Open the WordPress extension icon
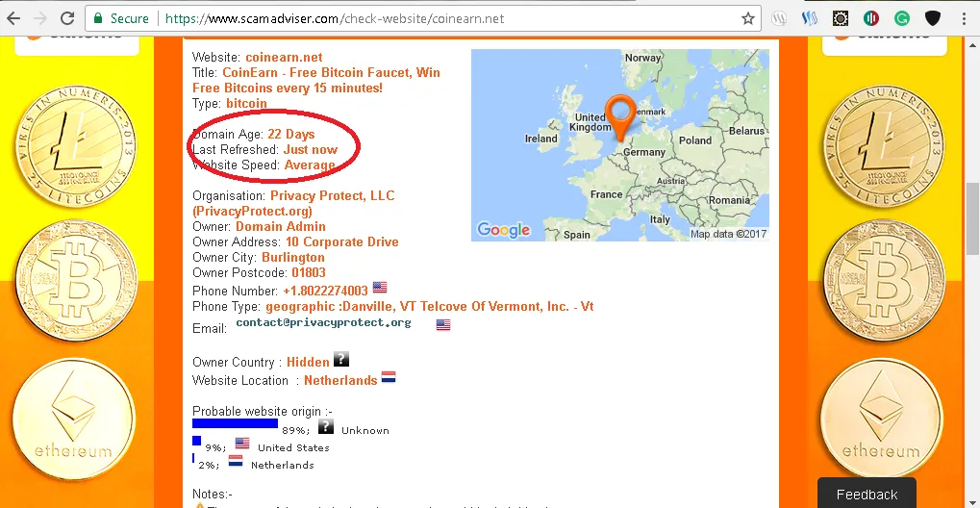This screenshot has height=508, width=980. tap(779, 18)
